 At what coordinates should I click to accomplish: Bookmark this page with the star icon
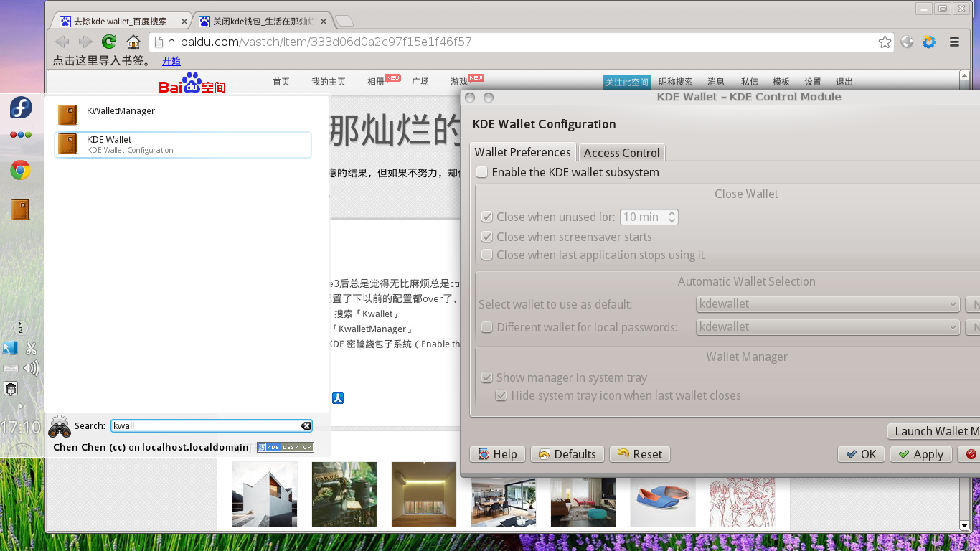click(x=885, y=42)
